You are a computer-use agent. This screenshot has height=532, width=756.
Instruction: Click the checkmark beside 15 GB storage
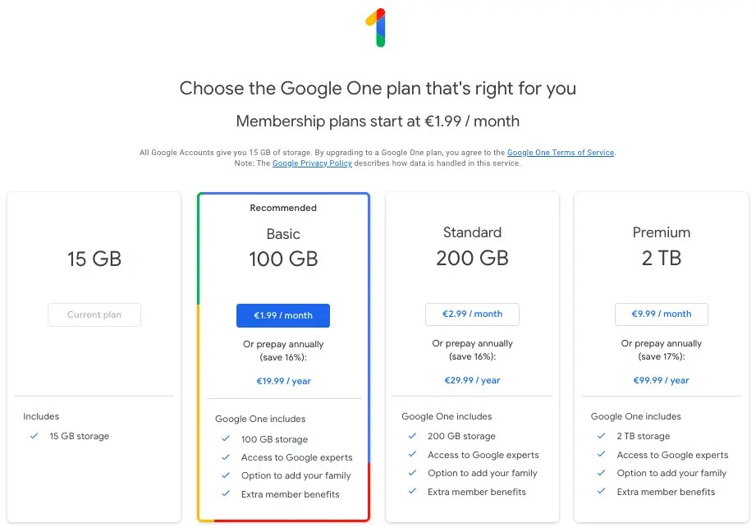[33, 436]
